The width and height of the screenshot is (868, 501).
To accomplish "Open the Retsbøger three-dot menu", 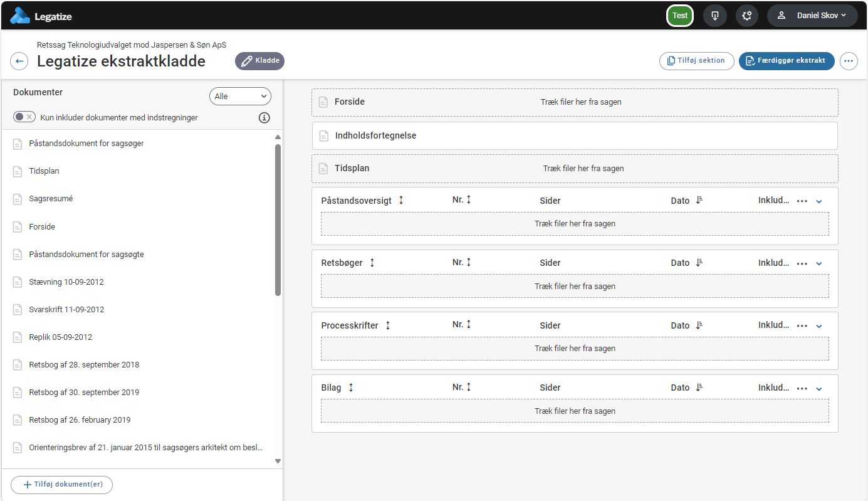I will pos(802,264).
